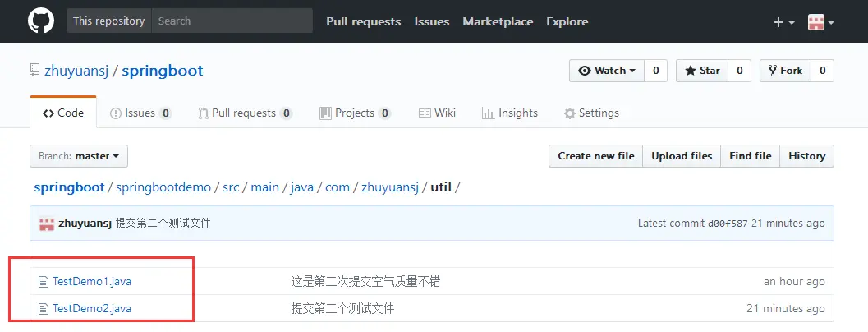Click zhuyuansj owner link in title
Viewport: 868px width, 332px height.
click(77, 71)
